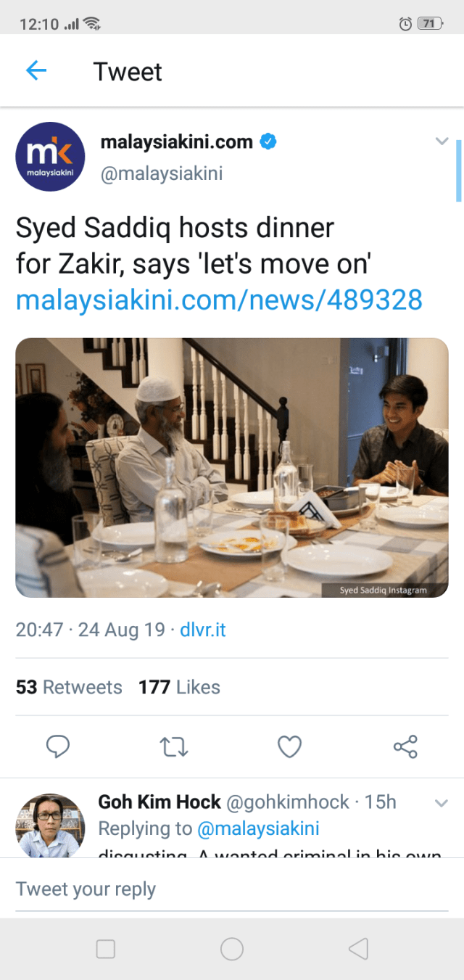Expand options chevron on Goh Kim Hock's reply

point(441,803)
